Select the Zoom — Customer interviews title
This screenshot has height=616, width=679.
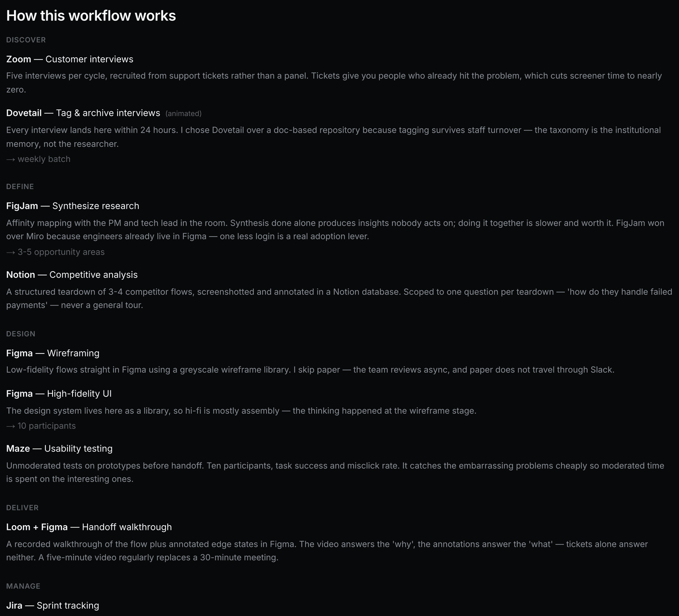[70, 59]
